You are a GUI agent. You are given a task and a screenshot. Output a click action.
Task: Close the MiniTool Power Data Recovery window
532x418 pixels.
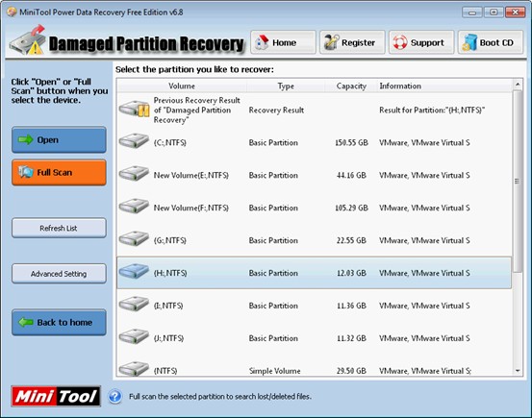click(515, 12)
